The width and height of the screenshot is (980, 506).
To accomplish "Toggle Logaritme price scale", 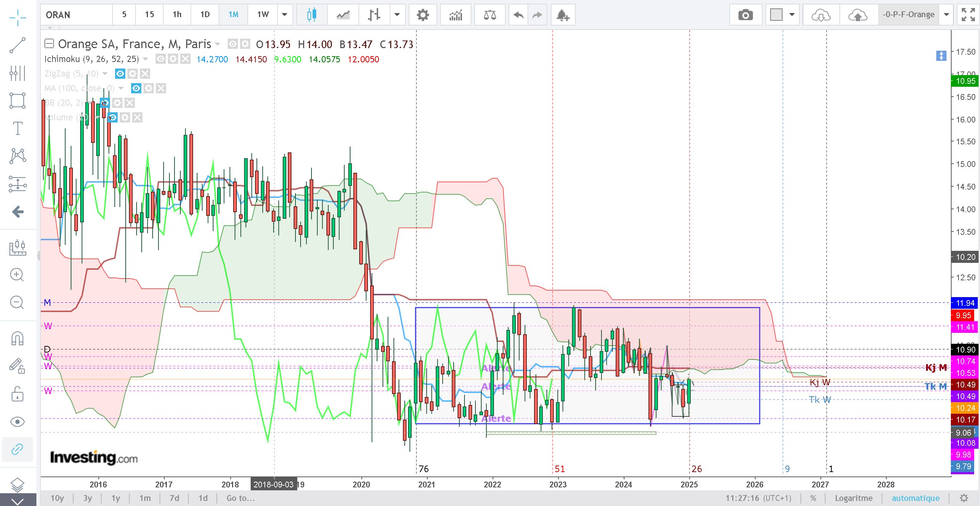I will pos(854,498).
